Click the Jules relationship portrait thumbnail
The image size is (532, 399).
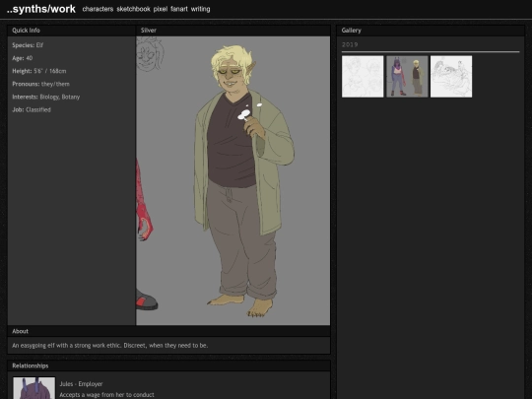coord(33,388)
